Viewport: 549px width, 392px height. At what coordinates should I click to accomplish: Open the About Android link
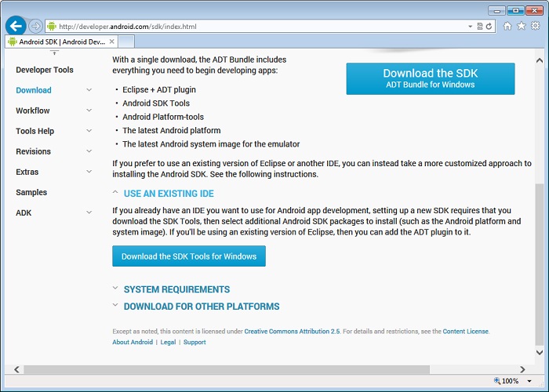click(x=133, y=343)
